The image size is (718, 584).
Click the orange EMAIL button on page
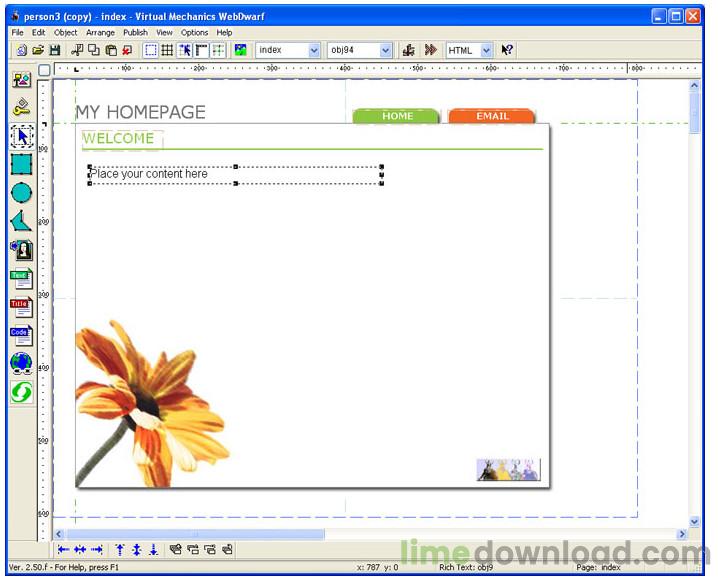coord(492,116)
